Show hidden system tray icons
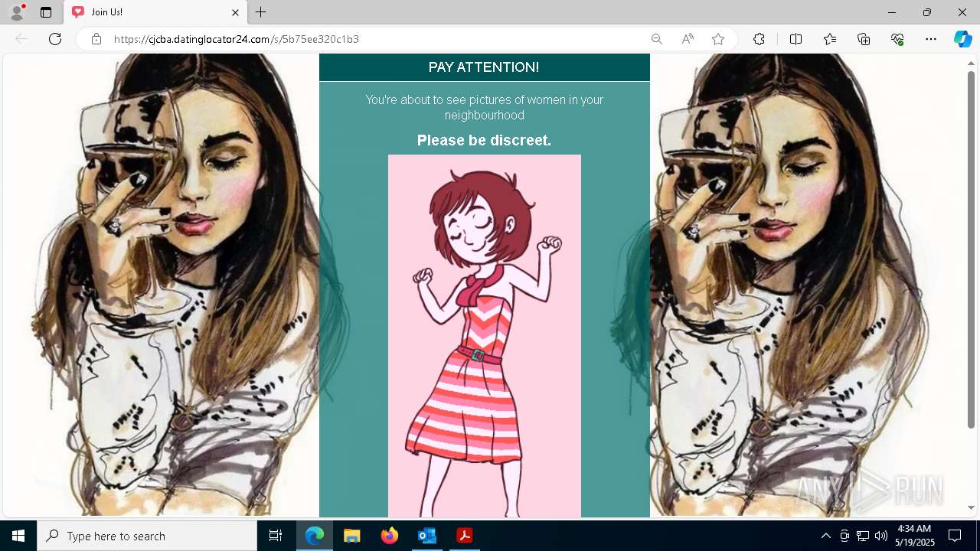Screen dimensions: 980x551 pyautogui.click(x=825, y=536)
